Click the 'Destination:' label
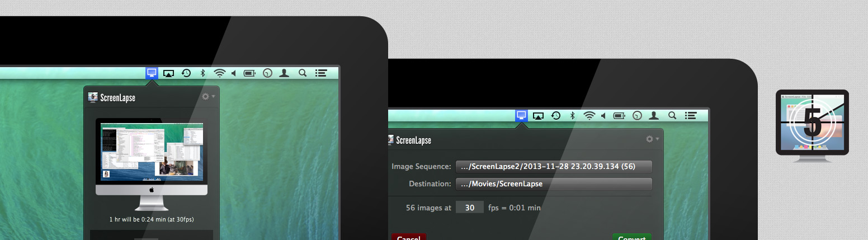 430,183
